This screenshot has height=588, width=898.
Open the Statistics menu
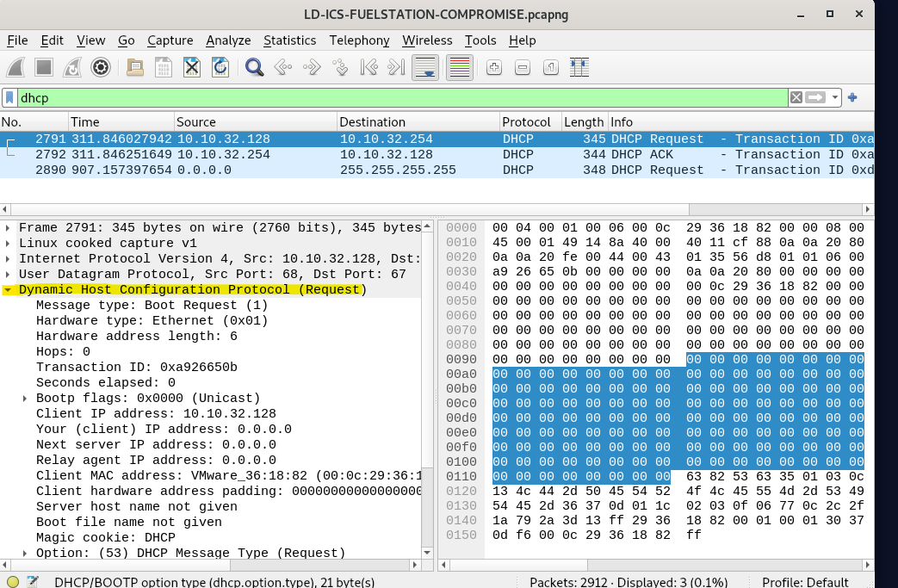tap(289, 40)
